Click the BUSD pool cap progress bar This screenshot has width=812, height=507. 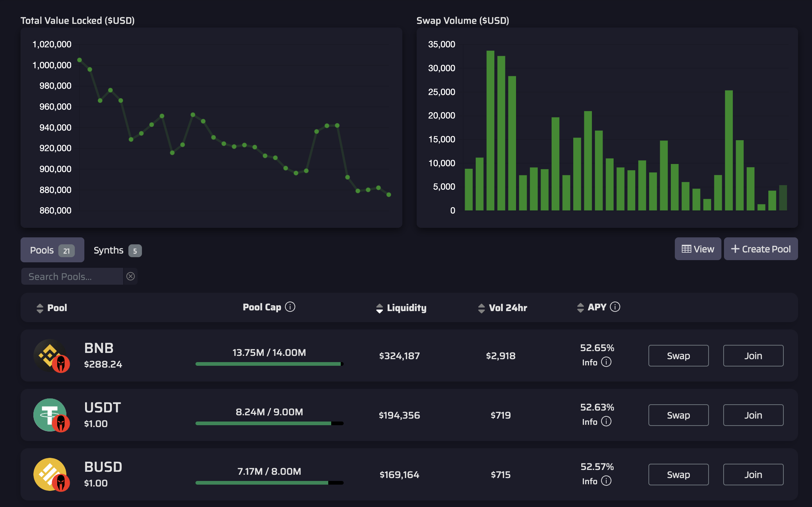[270, 483]
